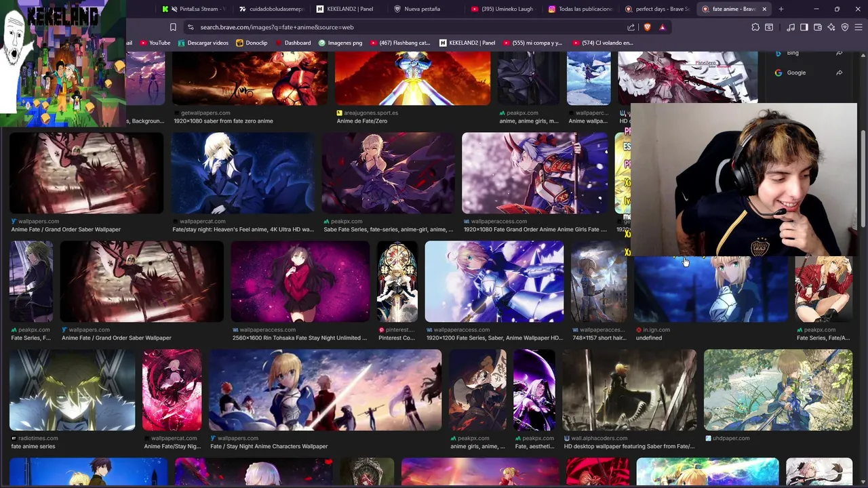
Task: Open 'mi compa y y...' bookmark
Action: coord(532,43)
